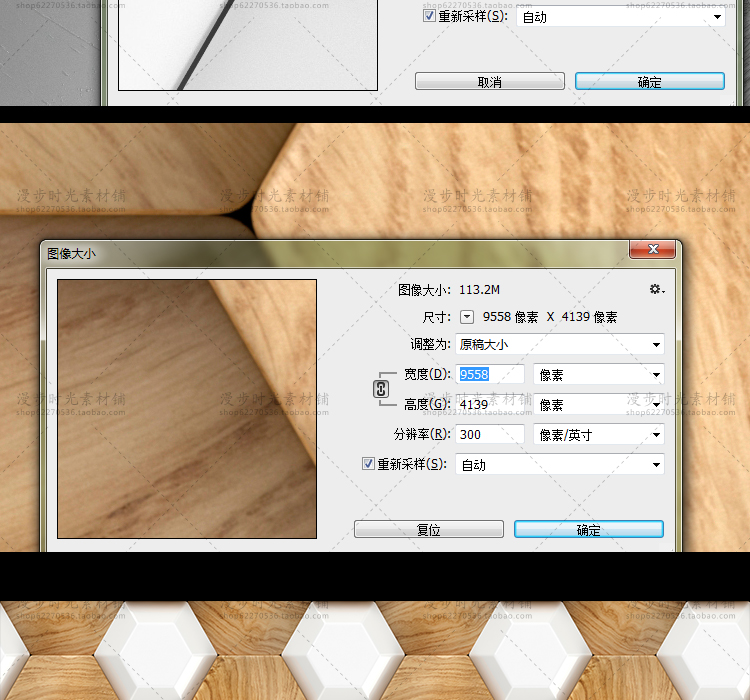Screen dimensions: 750x700
Task: Toggle the constrain proportions chain link icon
Action: [x=381, y=390]
